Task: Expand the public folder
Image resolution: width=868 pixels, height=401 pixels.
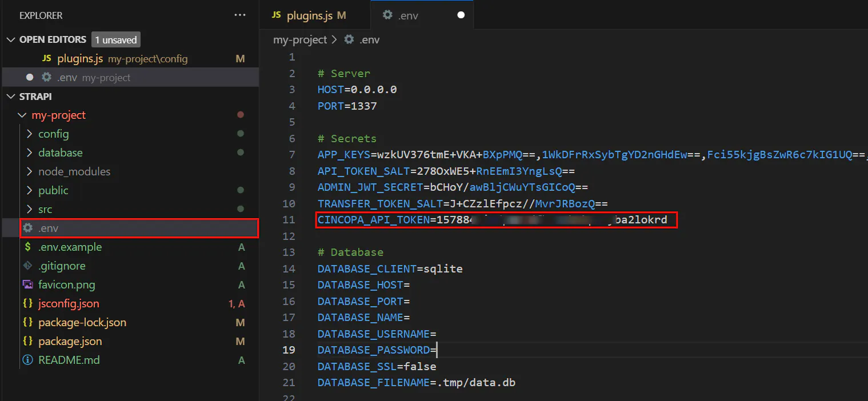Action: [30, 190]
